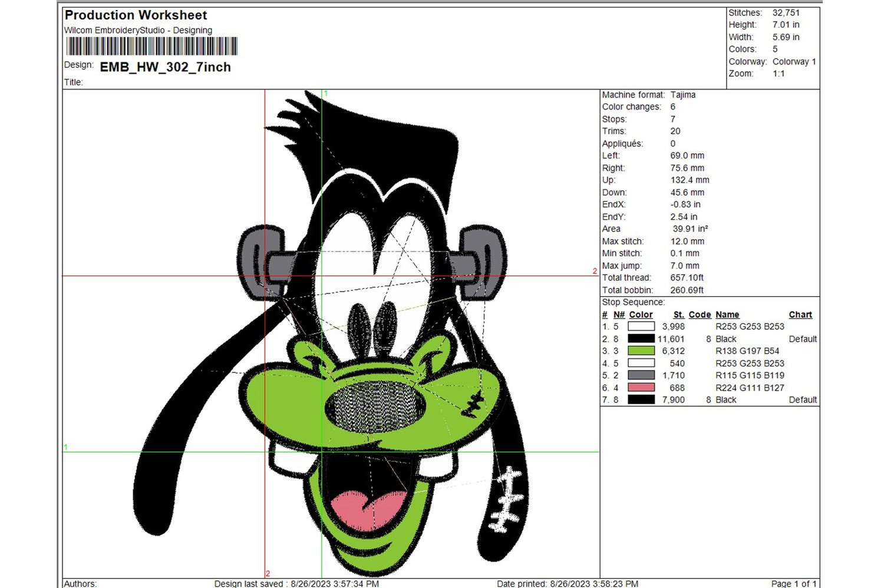
Task: Click the Height value "7.01 in"
Action: (x=786, y=25)
